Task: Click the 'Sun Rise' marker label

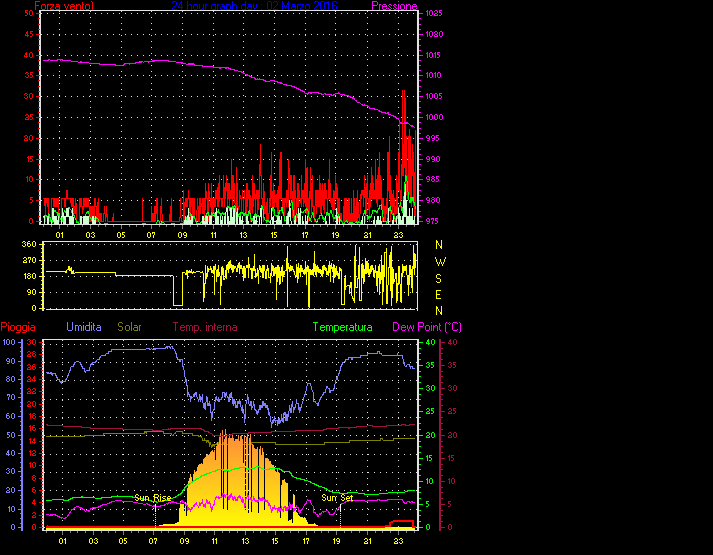Action: tap(153, 498)
